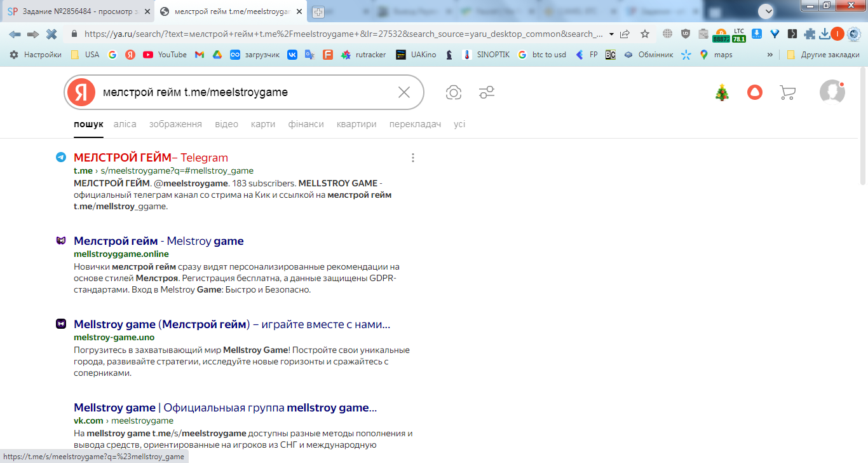Open the Обмінник bookmark
This screenshot has width=868, height=463.
(x=648, y=55)
